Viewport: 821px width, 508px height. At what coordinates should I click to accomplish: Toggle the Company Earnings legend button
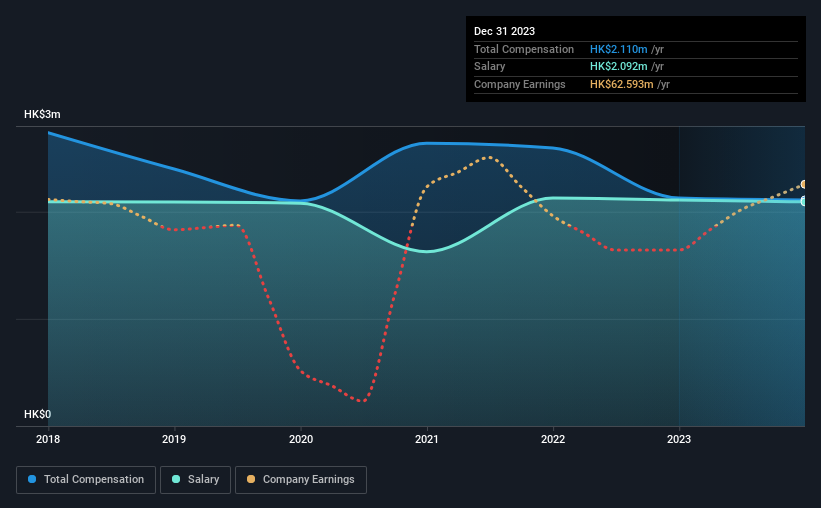point(301,480)
